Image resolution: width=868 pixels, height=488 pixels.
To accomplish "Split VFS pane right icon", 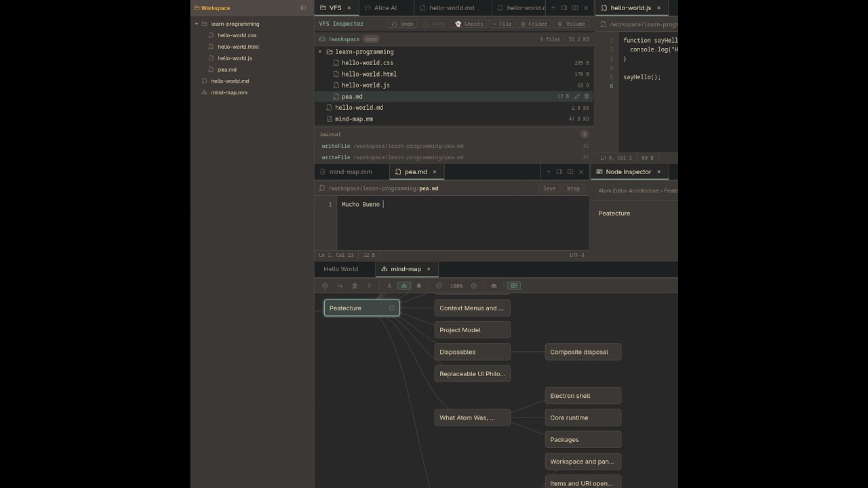I will coord(564,8).
